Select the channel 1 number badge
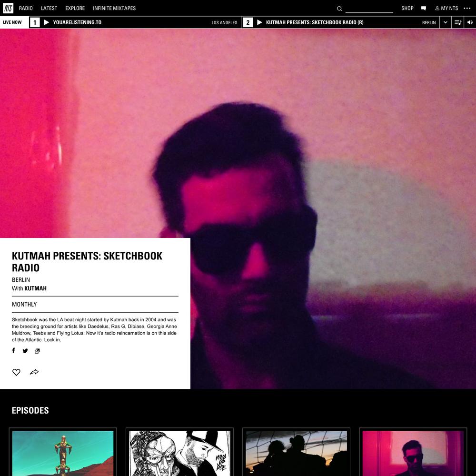 point(35,22)
